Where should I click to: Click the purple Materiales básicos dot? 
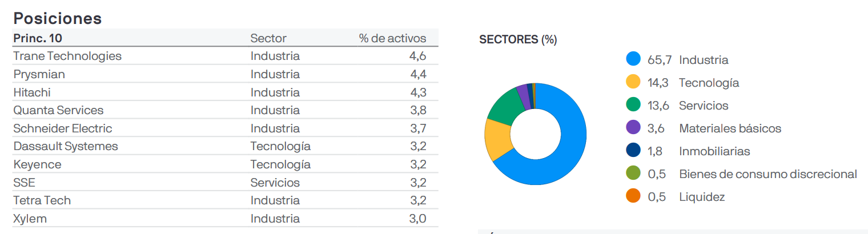tap(633, 128)
